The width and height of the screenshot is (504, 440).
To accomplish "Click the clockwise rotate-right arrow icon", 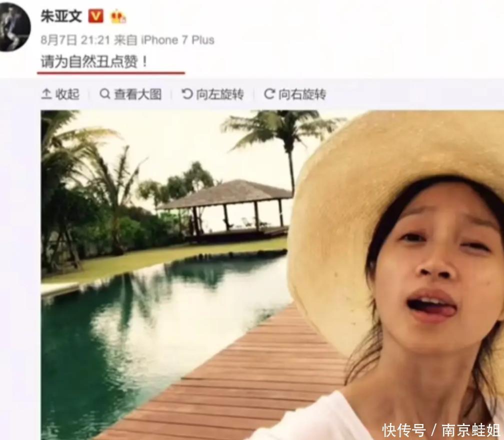I will click(269, 94).
